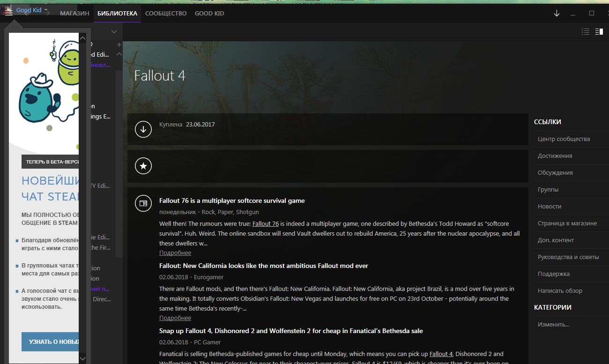
Task: Open the GOOD KID profile tab
Action: [x=209, y=14]
